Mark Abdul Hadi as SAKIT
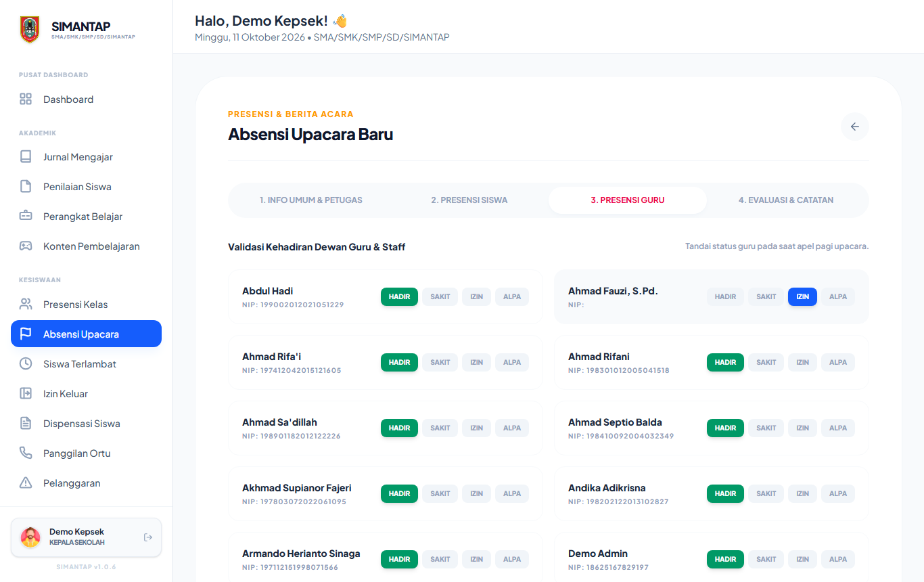This screenshot has height=582, width=924. (440, 297)
